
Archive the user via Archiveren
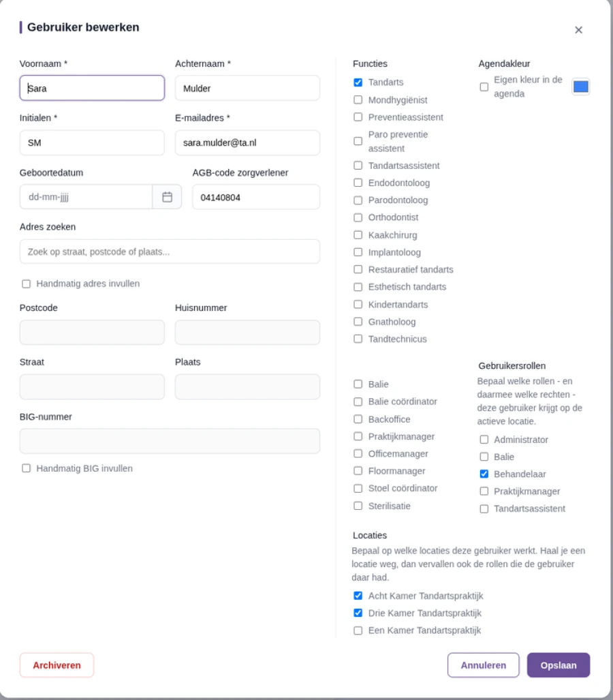click(x=57, y=665)
